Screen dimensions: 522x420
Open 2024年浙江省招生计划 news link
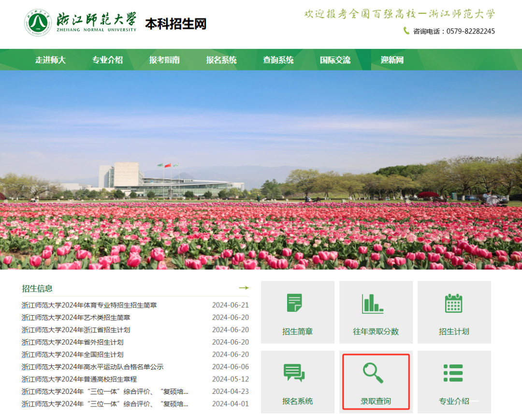pyautogui.click(x=76, y=330)
